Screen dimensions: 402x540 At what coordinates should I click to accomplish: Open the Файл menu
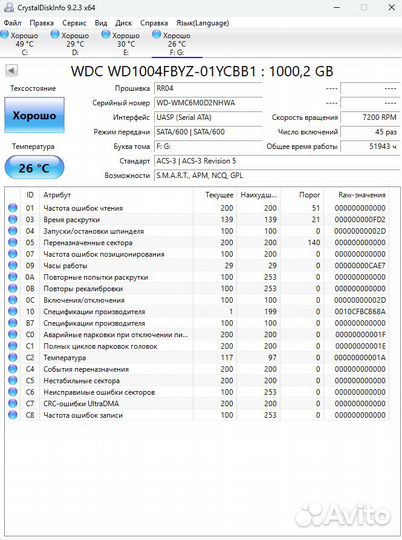pyautogui.click(x=12, y=23)
